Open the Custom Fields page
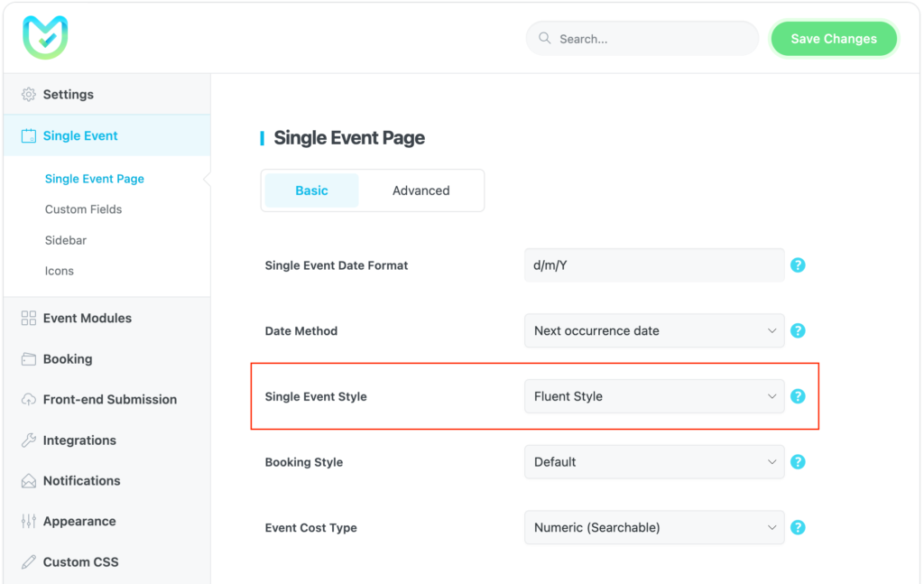The height and width of the screenshot is (584, 924). [83, 209]
